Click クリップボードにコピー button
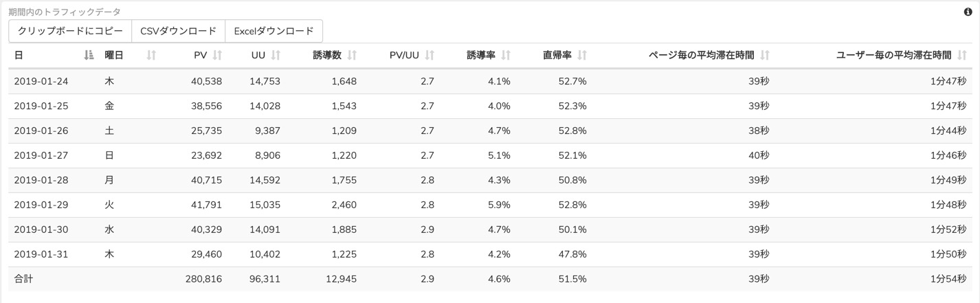Viewport: 980px width, 303px height. coord(70,31)
